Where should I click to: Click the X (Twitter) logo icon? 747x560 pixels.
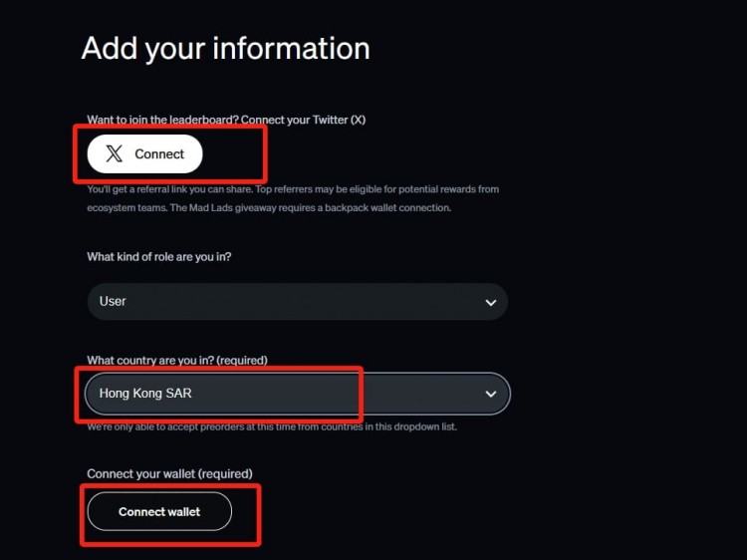(x=115, y=154)
